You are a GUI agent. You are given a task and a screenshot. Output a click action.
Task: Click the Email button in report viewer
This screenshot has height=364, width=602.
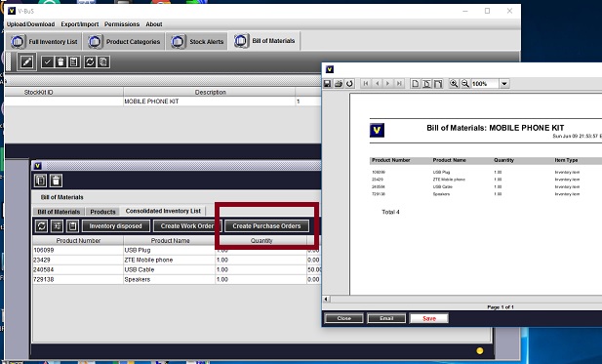point(386,318)
